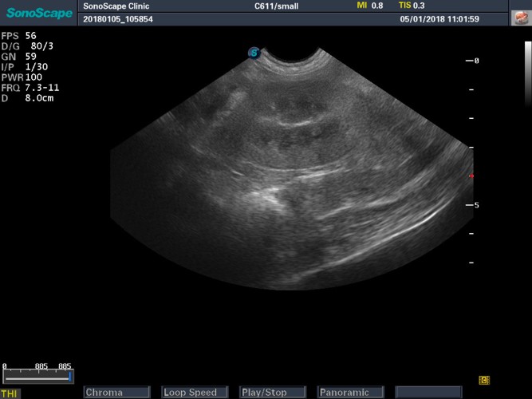Click the yellow C cine icon
Viewport: 532px width, 399px height.
coord(484,380)
